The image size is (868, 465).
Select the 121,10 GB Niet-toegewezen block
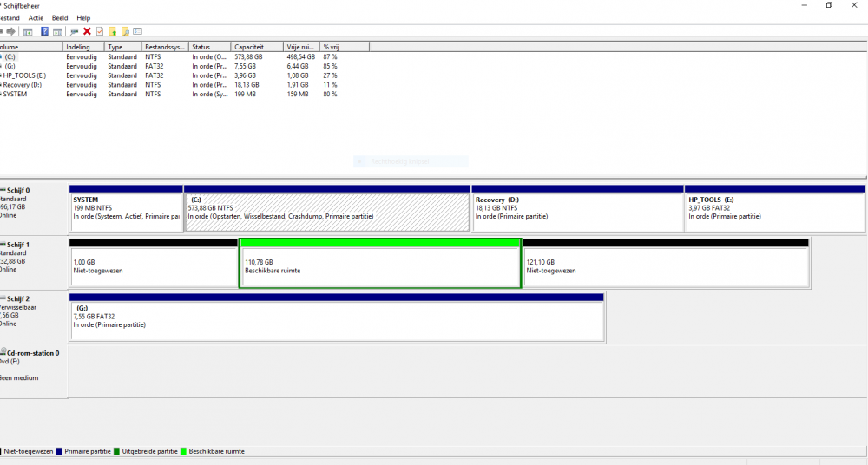coord(665,266)
